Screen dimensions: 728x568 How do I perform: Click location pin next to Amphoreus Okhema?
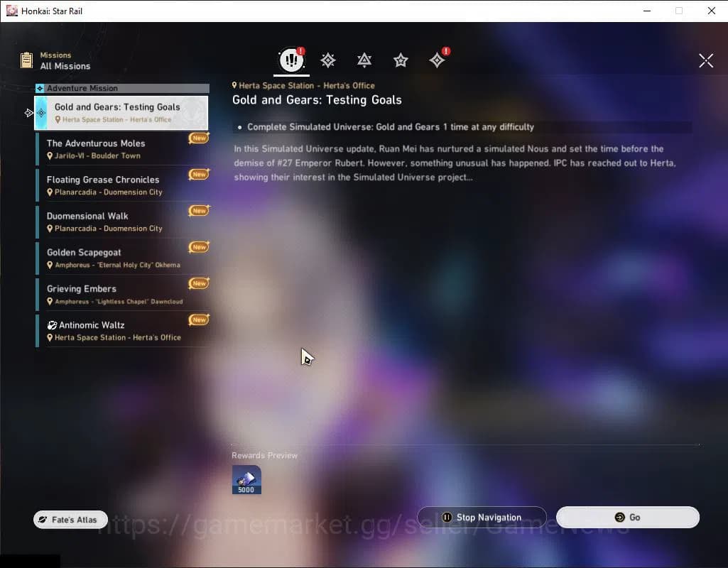[x=50, y=265]
